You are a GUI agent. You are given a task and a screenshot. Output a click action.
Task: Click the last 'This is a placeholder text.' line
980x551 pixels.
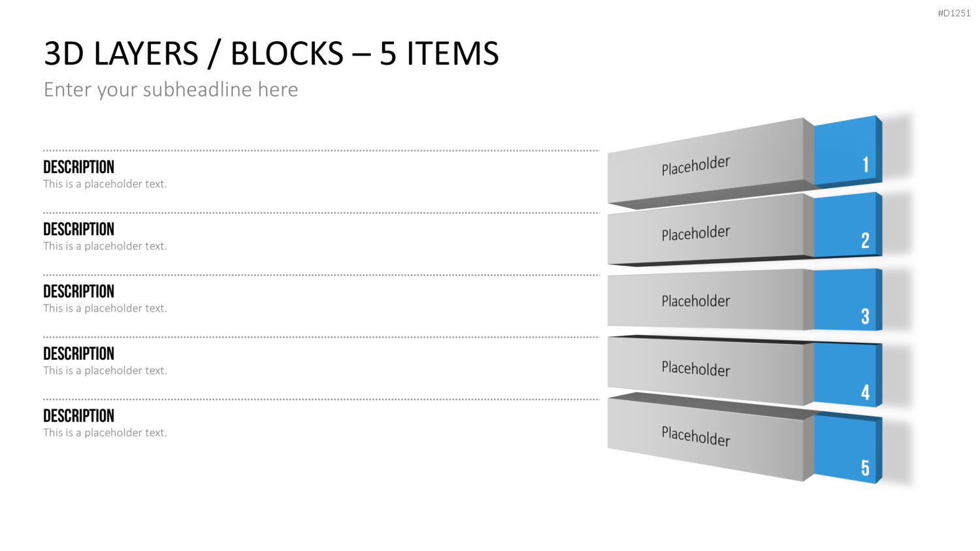[105, 433]
